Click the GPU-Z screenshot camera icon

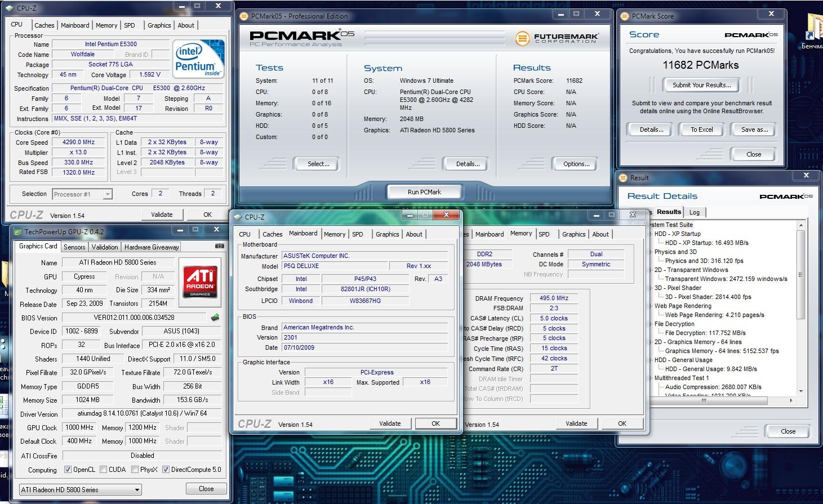point(219,246)
